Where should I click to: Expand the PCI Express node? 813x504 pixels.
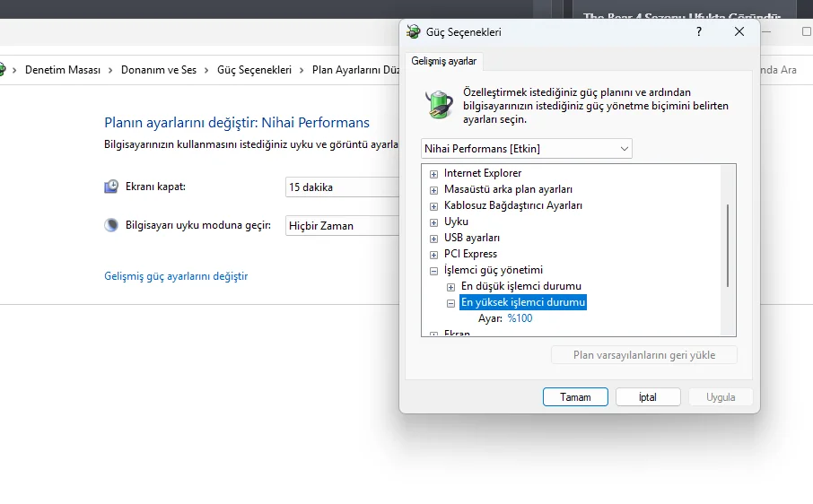point(433,255)
